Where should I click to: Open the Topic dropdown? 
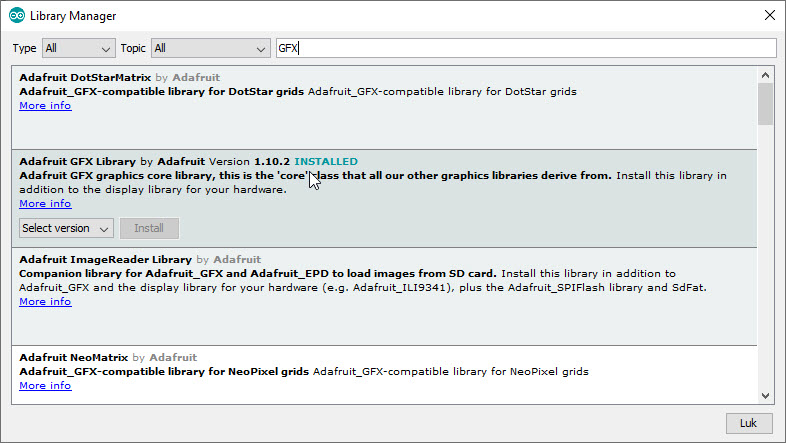pyautogui.click(x=210, y=49)
